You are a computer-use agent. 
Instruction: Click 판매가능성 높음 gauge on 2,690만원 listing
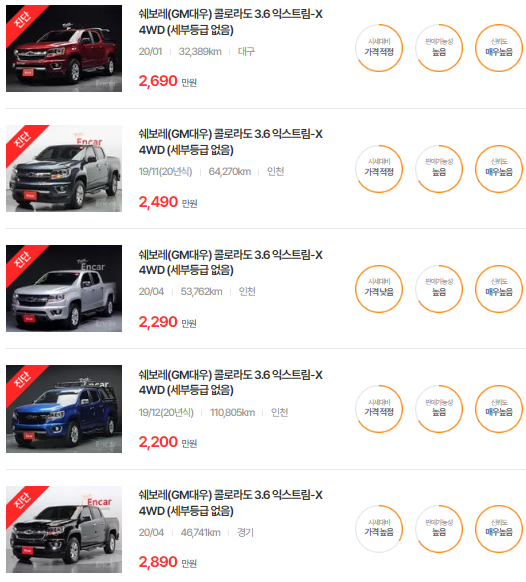point(439,48)
